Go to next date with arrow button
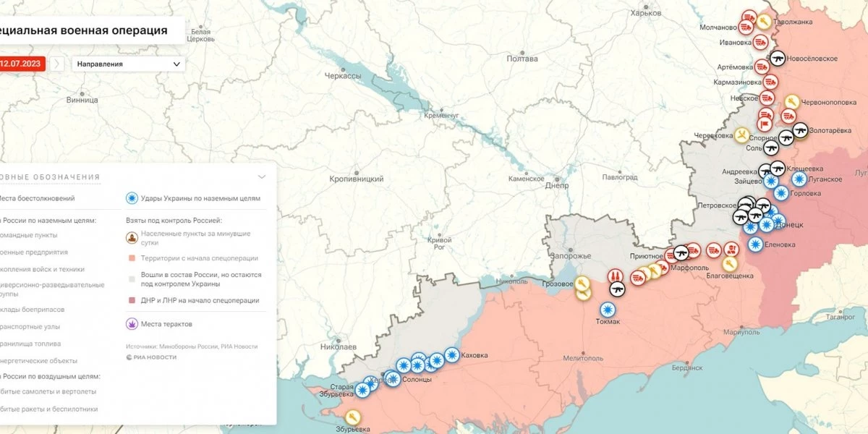Image resolution: width=868 pixels, height=434 pixels. [59, 64]
